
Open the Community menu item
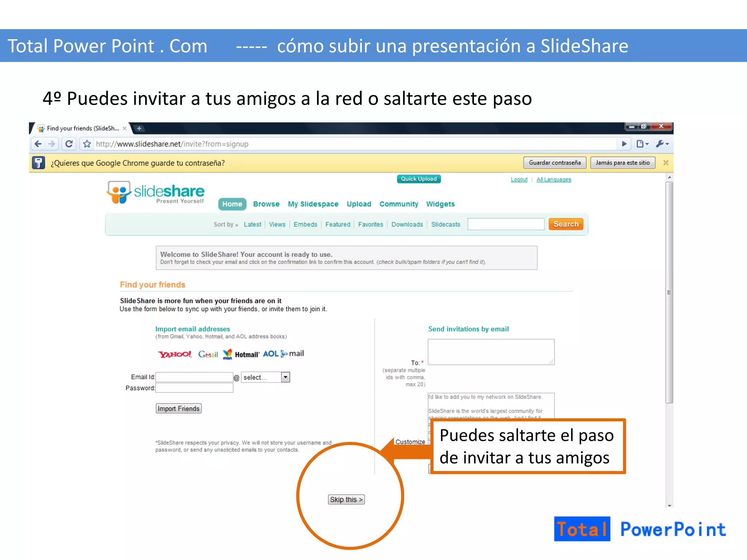tap(399, 204)
